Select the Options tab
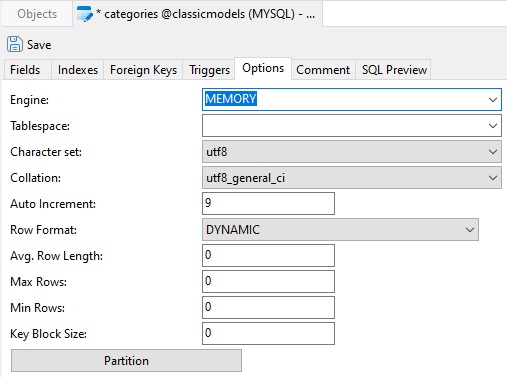Viewport: 507px width, 377px height. (x=263, y=68)
